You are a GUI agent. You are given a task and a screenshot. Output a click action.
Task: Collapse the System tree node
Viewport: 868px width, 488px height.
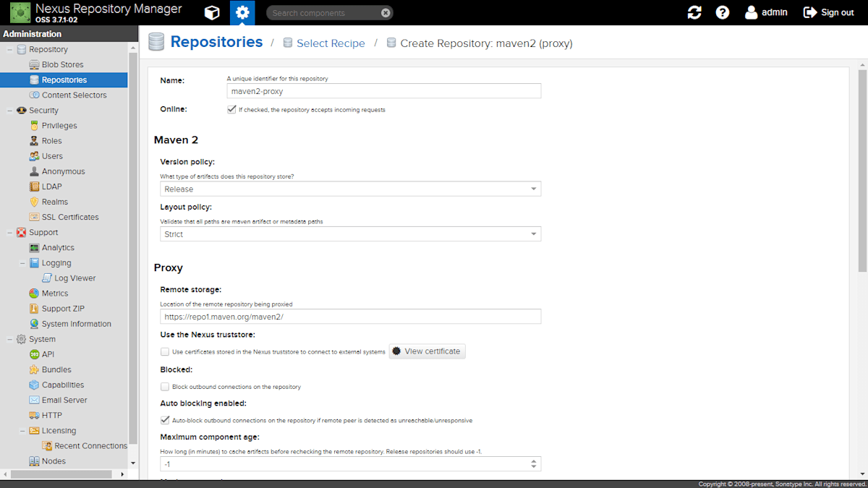(9, 339)
